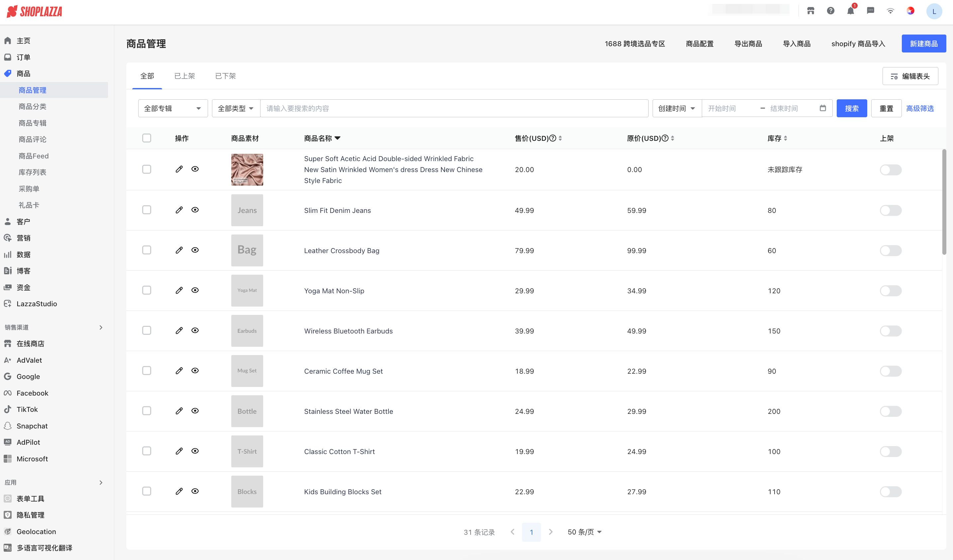The width and height of the screenshot is (953, 560).
Task: Toggle listing switch for Classic Cotton T-Shirt
Action: [x=891, y=451]
